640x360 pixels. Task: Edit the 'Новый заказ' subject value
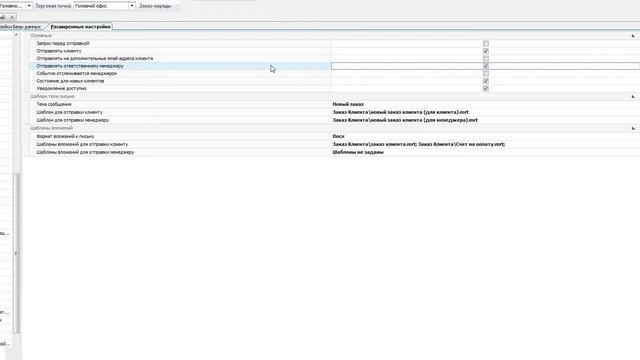(348, 104)
